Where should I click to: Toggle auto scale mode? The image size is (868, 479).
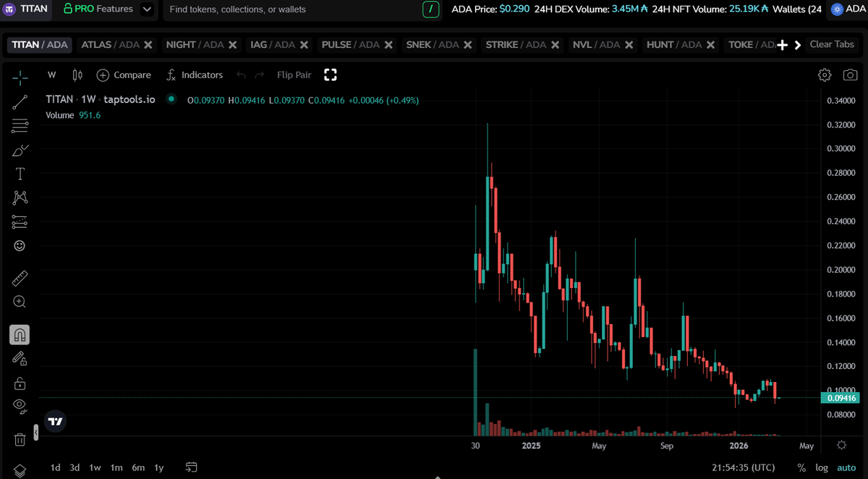click(x=846, y=467)
